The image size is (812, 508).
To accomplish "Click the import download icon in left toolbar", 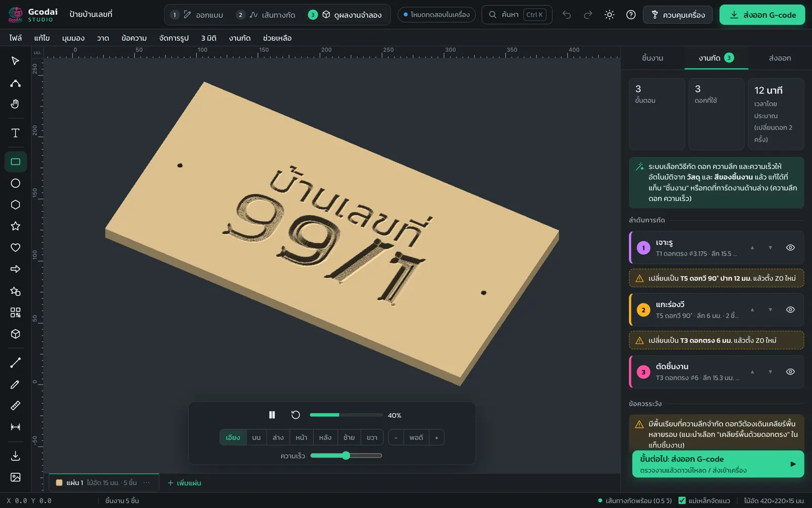I will pyautogui.click(x=15, y=456).
